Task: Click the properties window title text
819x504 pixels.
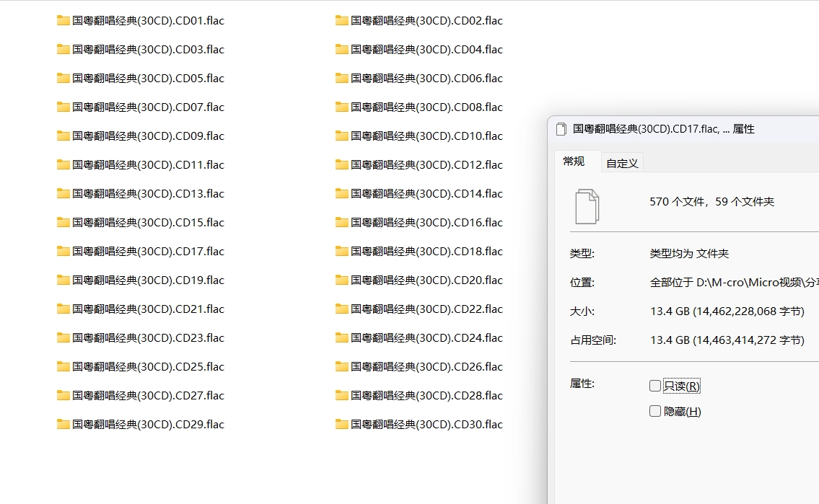Action: coord(663,129)
